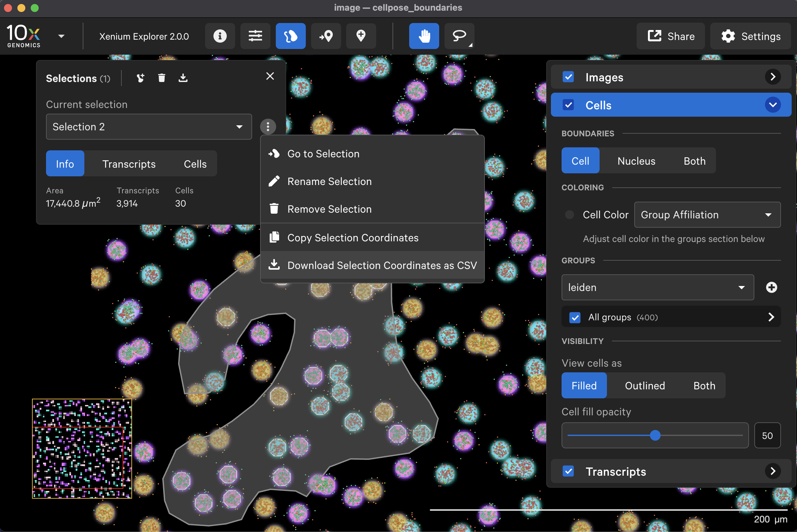Switch to the Transcripts tab
The image size is (797, 532).
pos(129,164)
